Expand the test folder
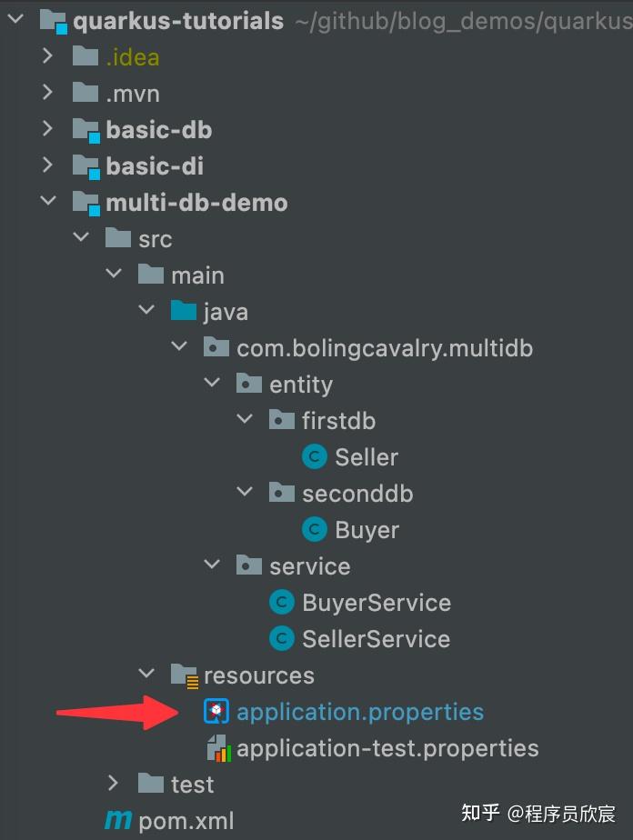The width and height of the screenshot is (633, 840). [x=113, y=784]
